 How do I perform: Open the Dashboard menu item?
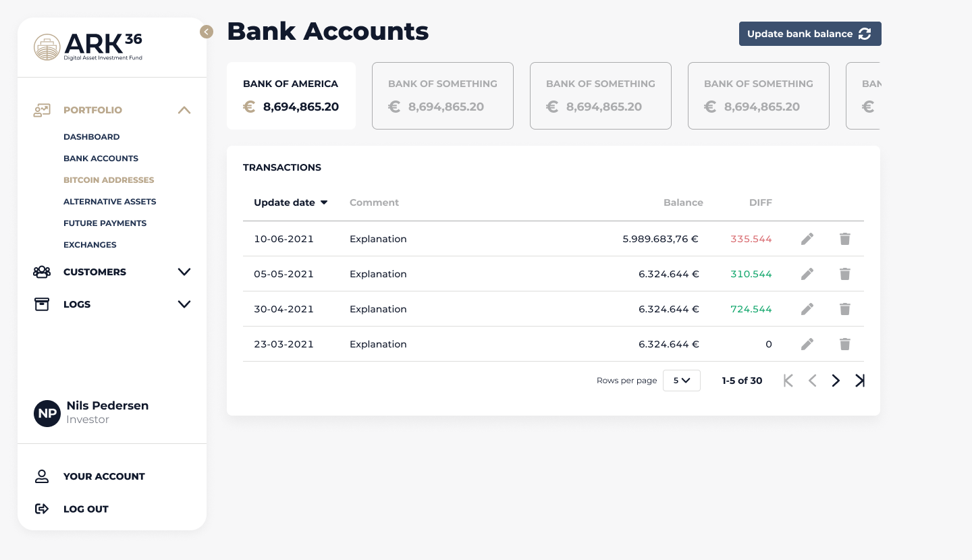pos(92,137)
